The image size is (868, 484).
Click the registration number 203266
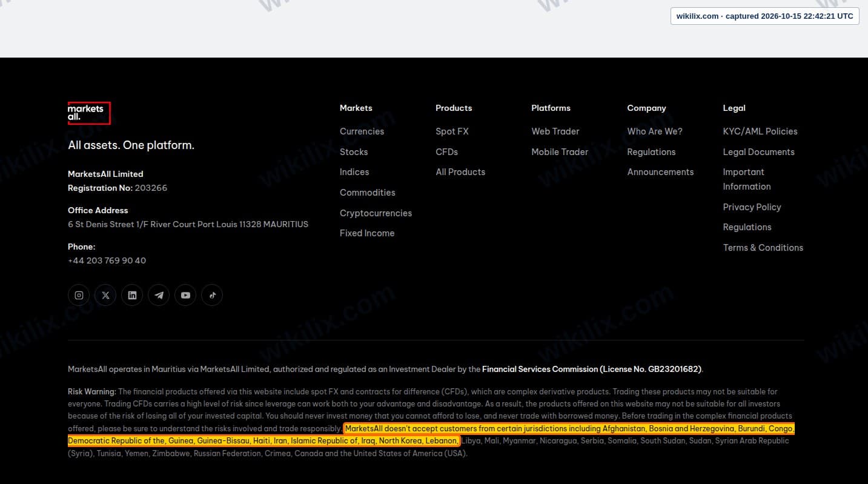tap(151, 188)
